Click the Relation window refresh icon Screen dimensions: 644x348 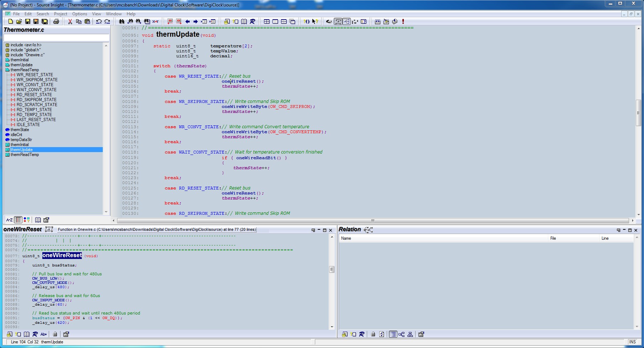tap(381, 334)
